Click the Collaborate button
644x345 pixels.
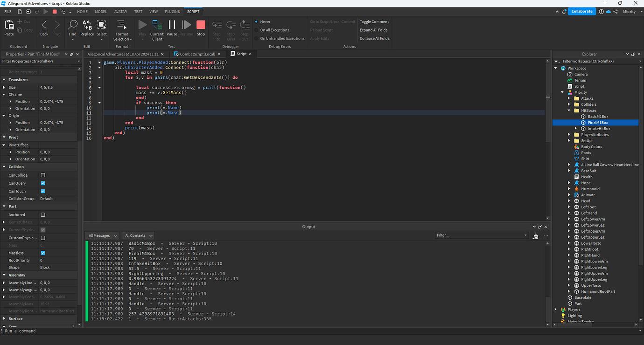point(581,11)
